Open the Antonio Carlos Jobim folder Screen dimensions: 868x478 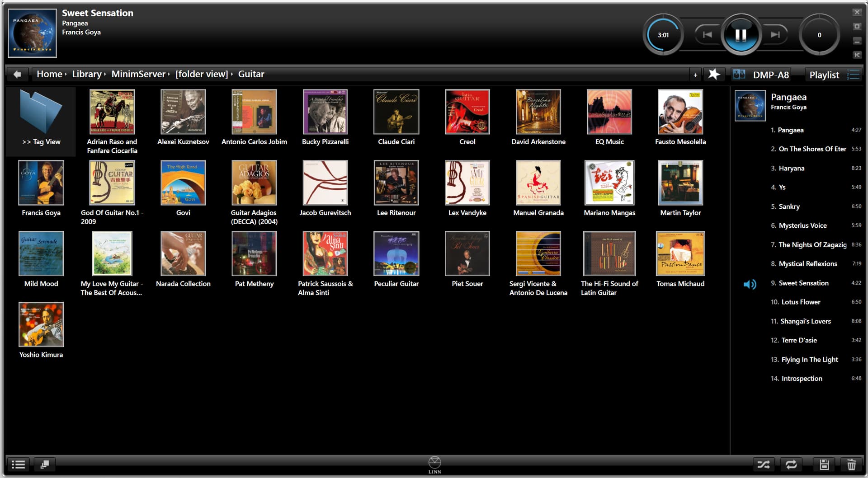pos(254,117)
